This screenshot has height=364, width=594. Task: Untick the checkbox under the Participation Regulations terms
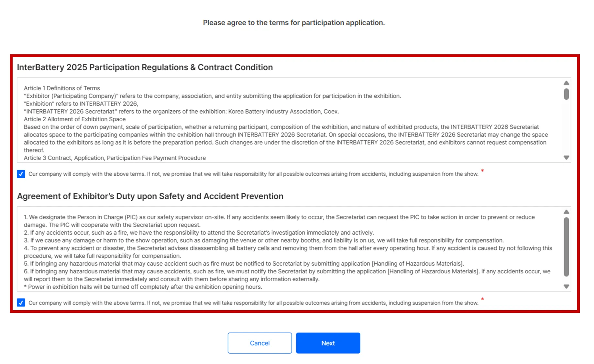coord(21,174)
